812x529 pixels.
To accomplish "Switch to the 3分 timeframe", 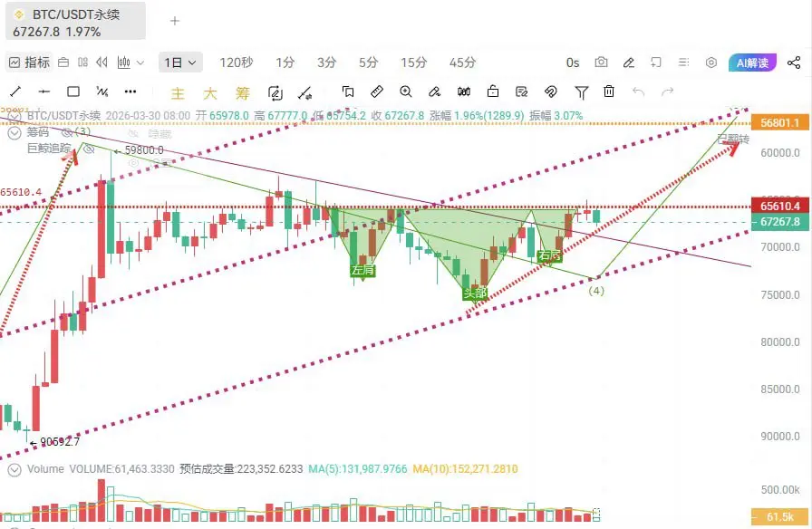I will click(x=327, y=63).
